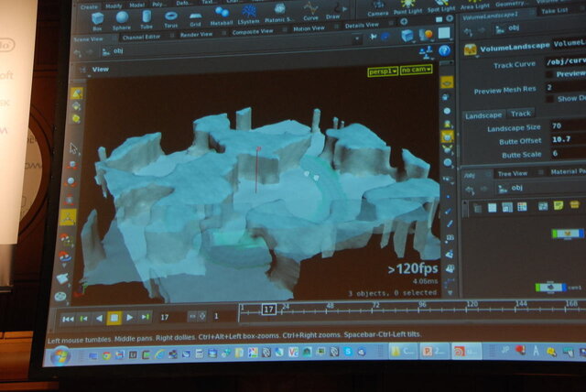Click the VolumeLandscape node icon in parameters
Screen dimensions: 586x392
pyautogui.click(x=470, y=49)
